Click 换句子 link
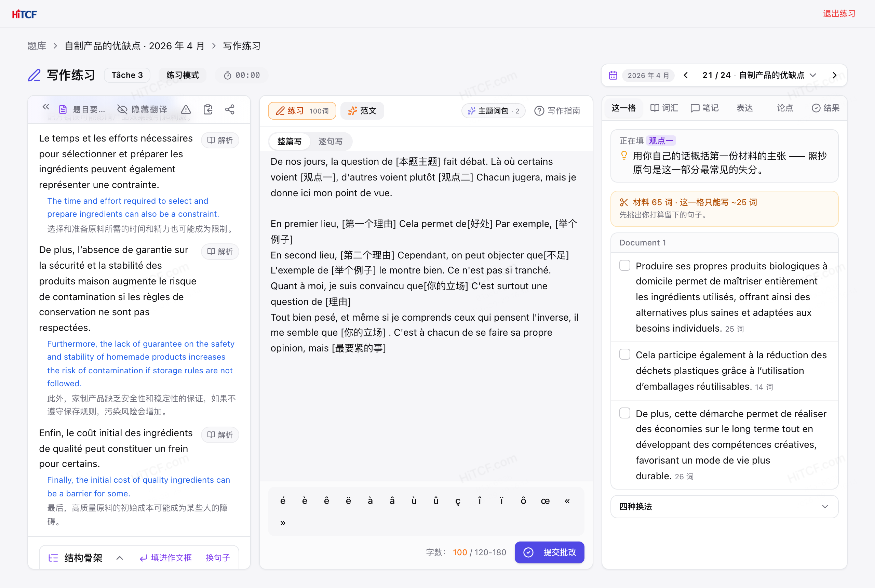Image resolution: width=875 pixels, height=588 pixels. [218, 558]
